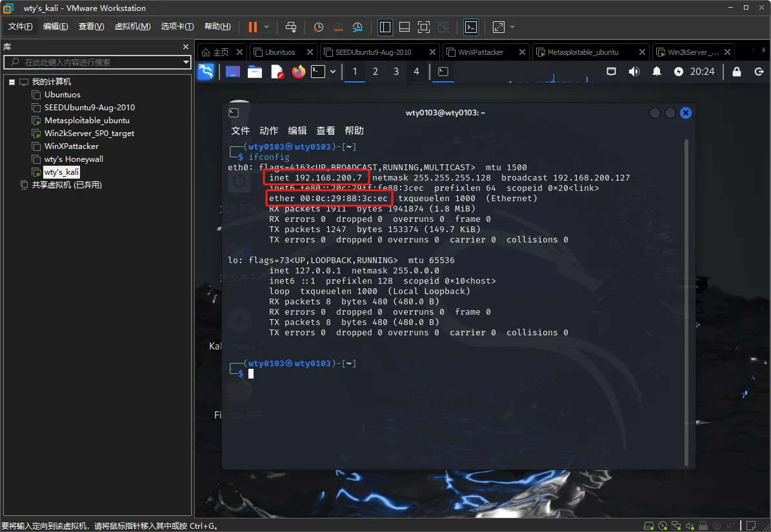This screenshot has width=771, height=532.
Task: Open the 查看(V) menu
Action: [92, 26]
